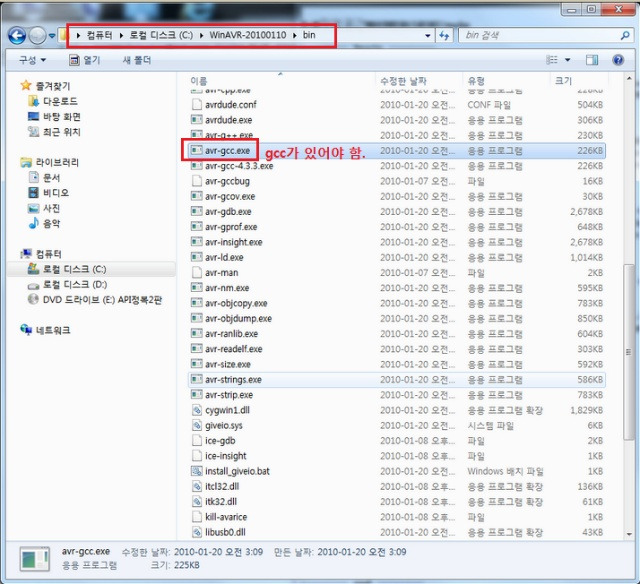The image size is (640, 584).
Task: Expand the view options dropdown arrow
Action: [567, 60]
